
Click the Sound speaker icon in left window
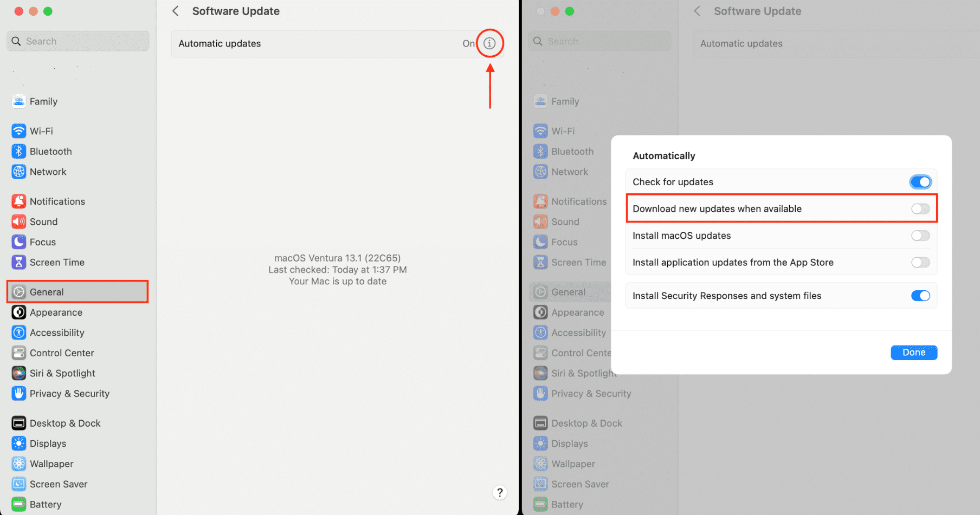(19, 221)
